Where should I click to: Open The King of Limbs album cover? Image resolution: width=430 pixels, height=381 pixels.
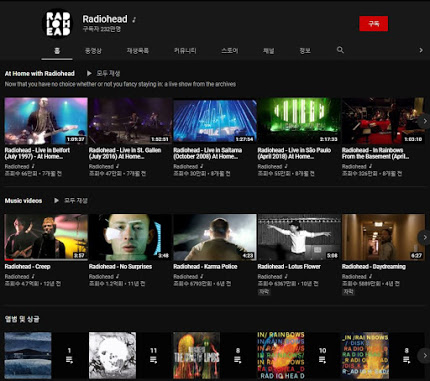click(x=197, y=355)
